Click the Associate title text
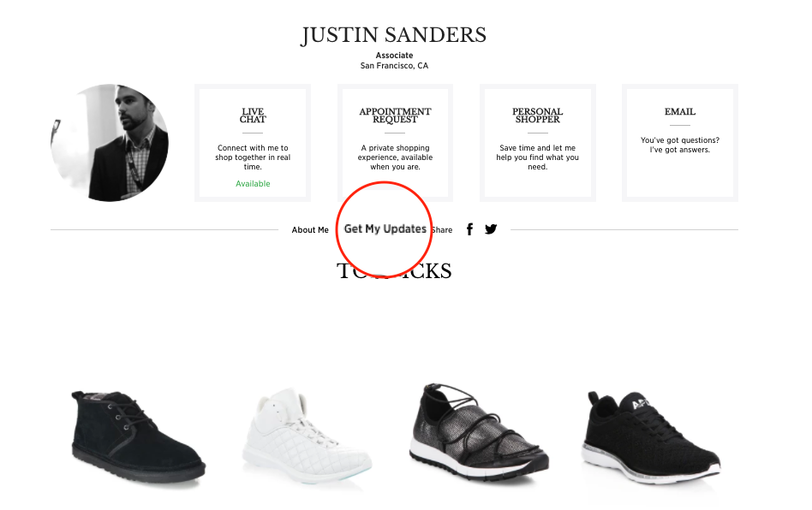812x510 pixels. (395, 56)
